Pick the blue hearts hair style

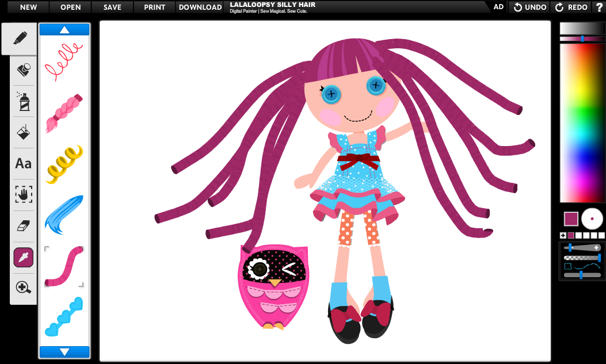click(x=64, y=316)
